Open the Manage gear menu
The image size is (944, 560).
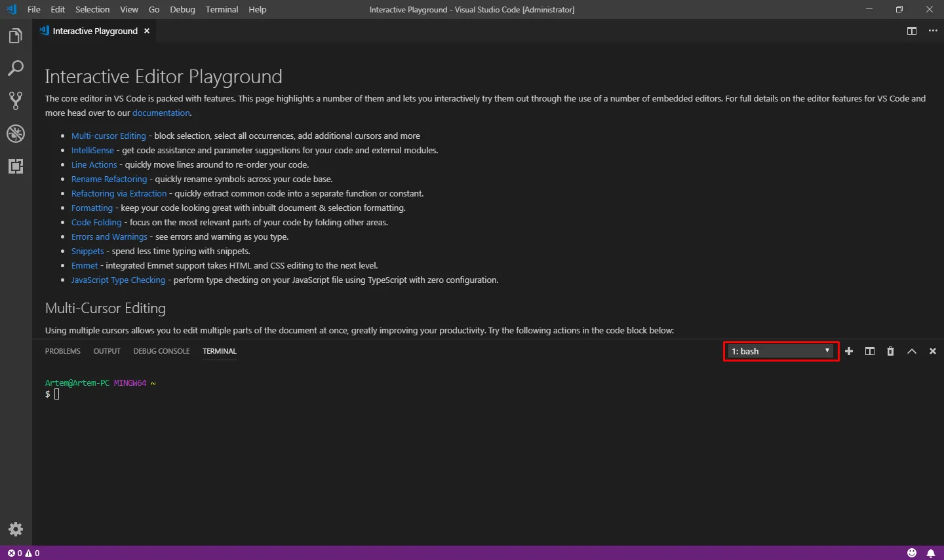(x=16, y=529)
